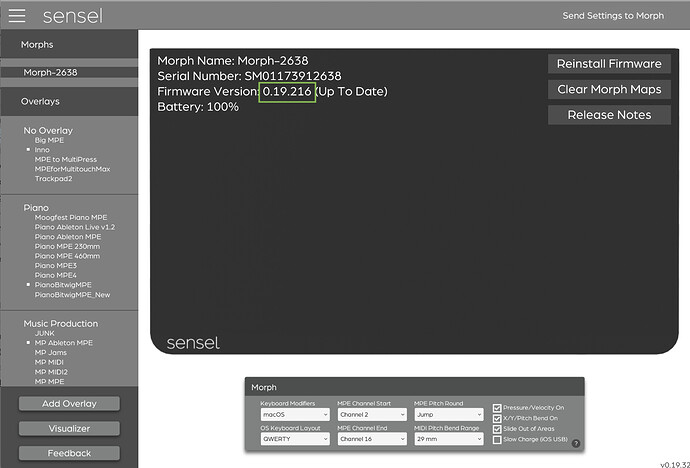The width and height of the screenshot is (690, 468).
Task: Open the hamburger menu
Action: pos(17,15)
